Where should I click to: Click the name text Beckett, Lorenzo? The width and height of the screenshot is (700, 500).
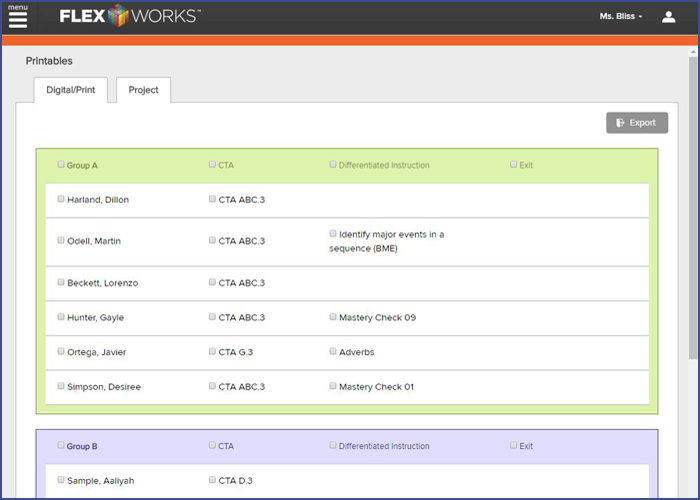(103, 283)
